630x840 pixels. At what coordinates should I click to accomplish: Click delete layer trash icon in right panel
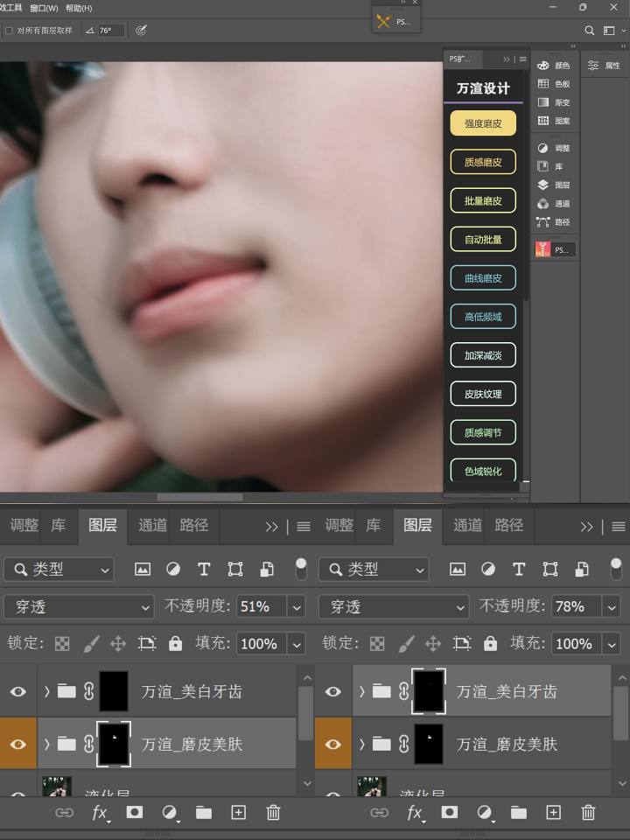(x=588, y=813)
